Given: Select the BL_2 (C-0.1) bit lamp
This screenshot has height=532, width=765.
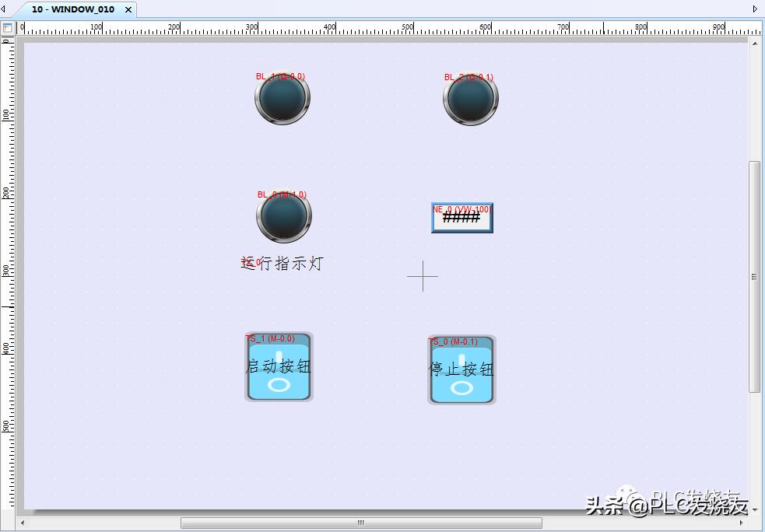Looking at the screenshot, I should pyautogui.click(x=470, y=99).
